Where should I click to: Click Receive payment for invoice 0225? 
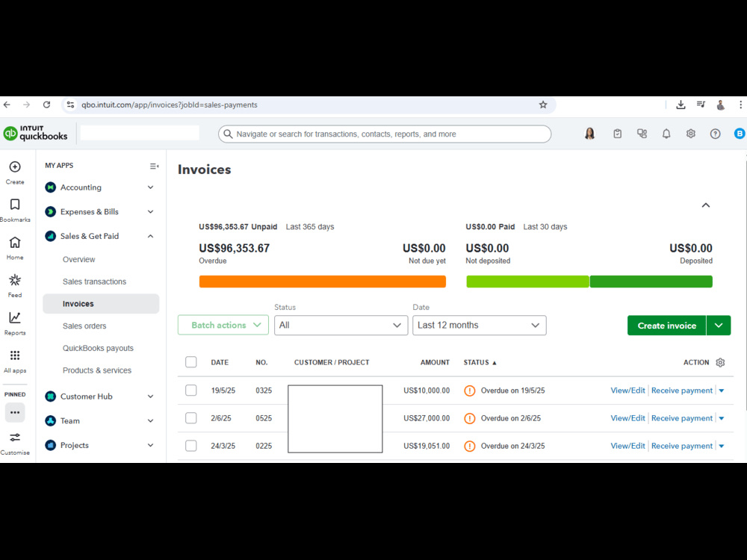pos(682,446)
